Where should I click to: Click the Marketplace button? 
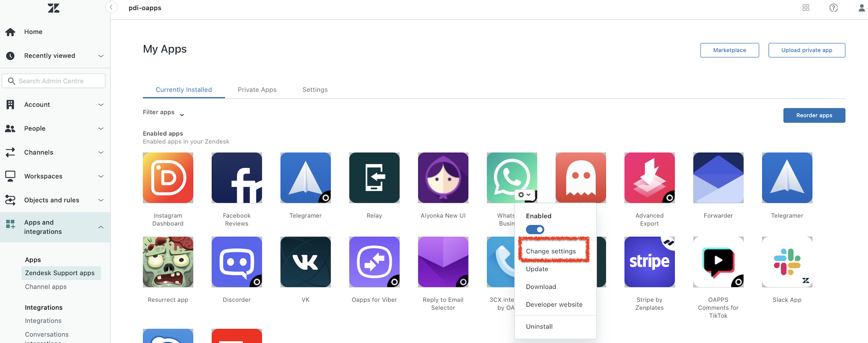pos(730,50)
